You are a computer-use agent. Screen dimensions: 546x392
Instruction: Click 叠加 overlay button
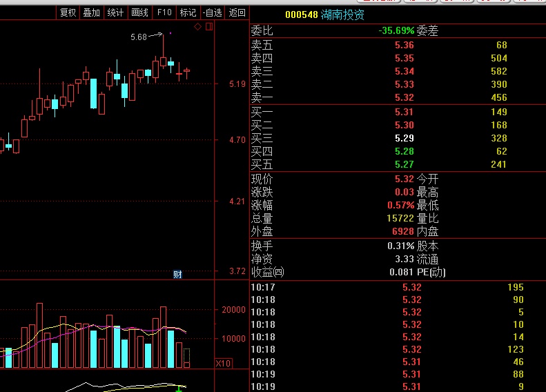click(91, 12)
